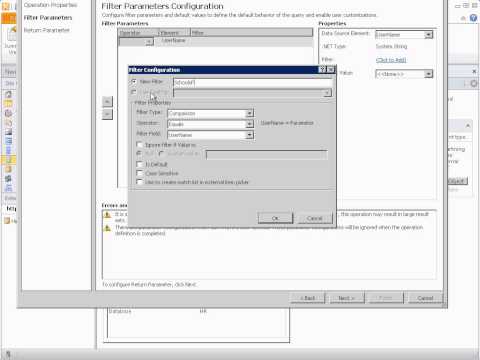The height and width of the screenshot is (360, 480).
Task: Open SharePoint Designer help icon
Action: tap(473, 18)
